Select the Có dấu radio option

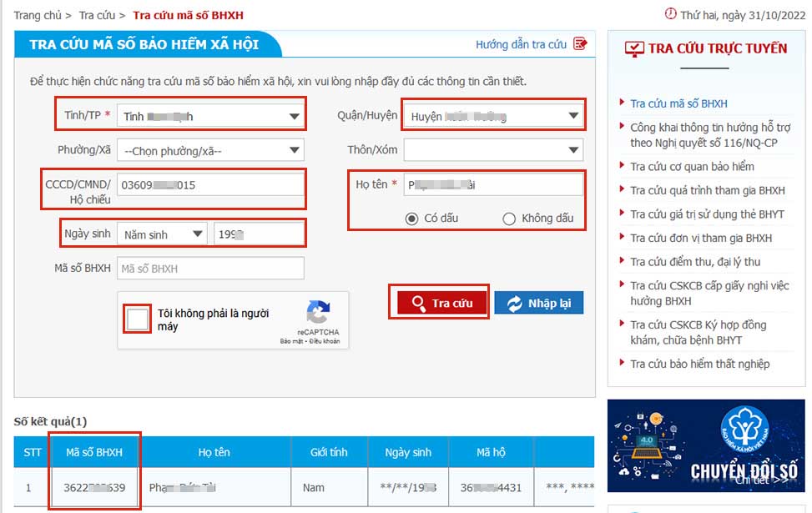411,219
